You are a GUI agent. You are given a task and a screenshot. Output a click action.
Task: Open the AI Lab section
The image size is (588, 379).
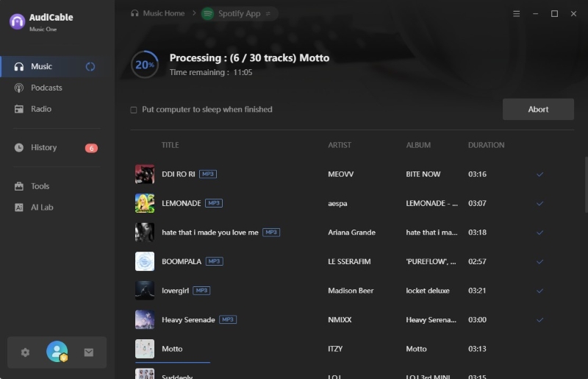tap(42, 208)
